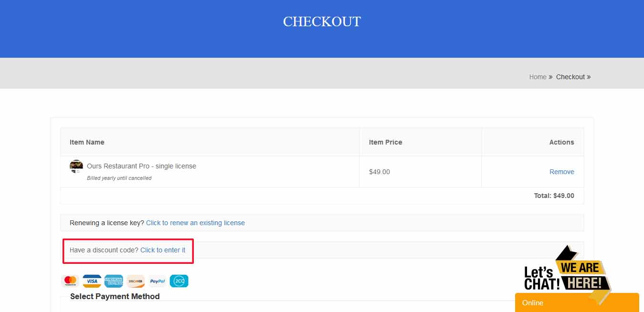Expand the orange Online chat bar
This screenshot has height=312, width=644.
[577, 302]
